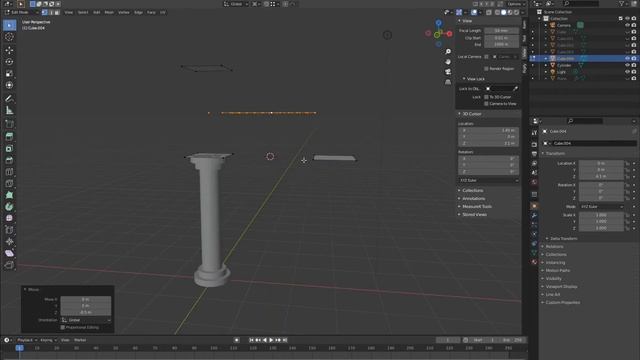Click the Focal Length field
640x360 pixels.
(501, 31)
